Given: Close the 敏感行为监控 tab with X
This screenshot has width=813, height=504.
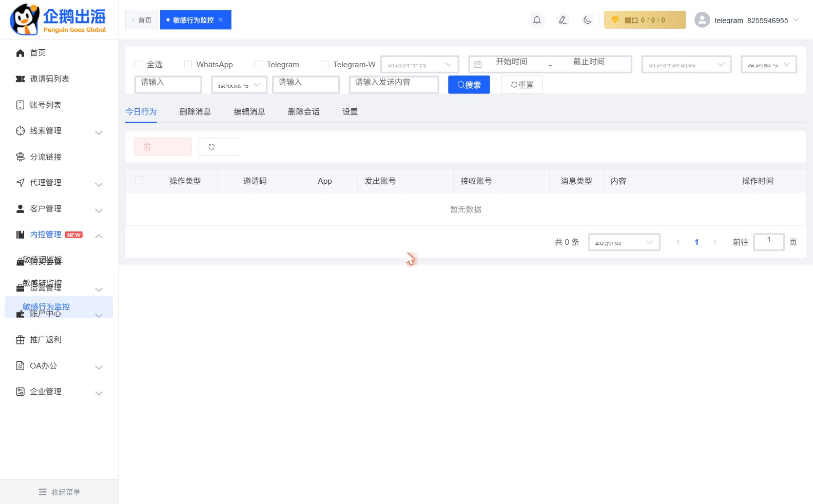Looking at the screenshot, I should 221,20.
